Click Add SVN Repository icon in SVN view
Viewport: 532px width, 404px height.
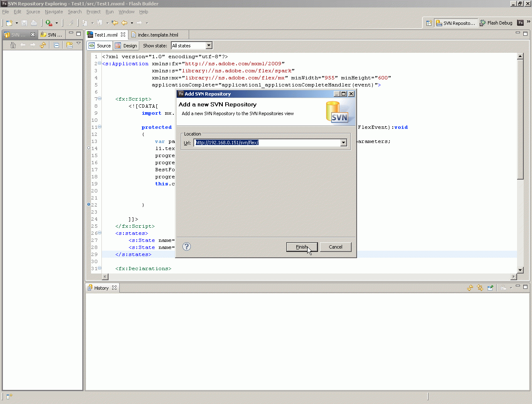click(x=69, y=45)
